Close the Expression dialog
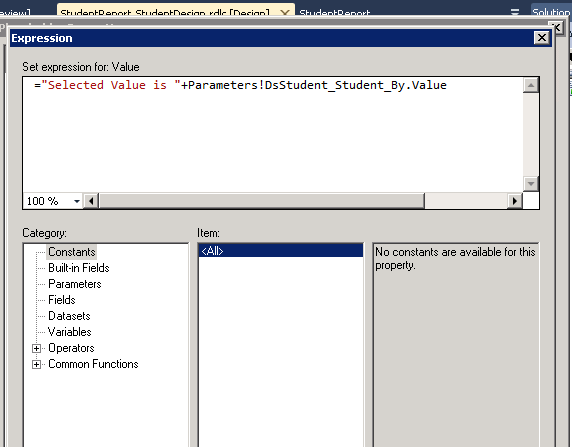Viewport: 572px width, 447px height. coord(542,38)
